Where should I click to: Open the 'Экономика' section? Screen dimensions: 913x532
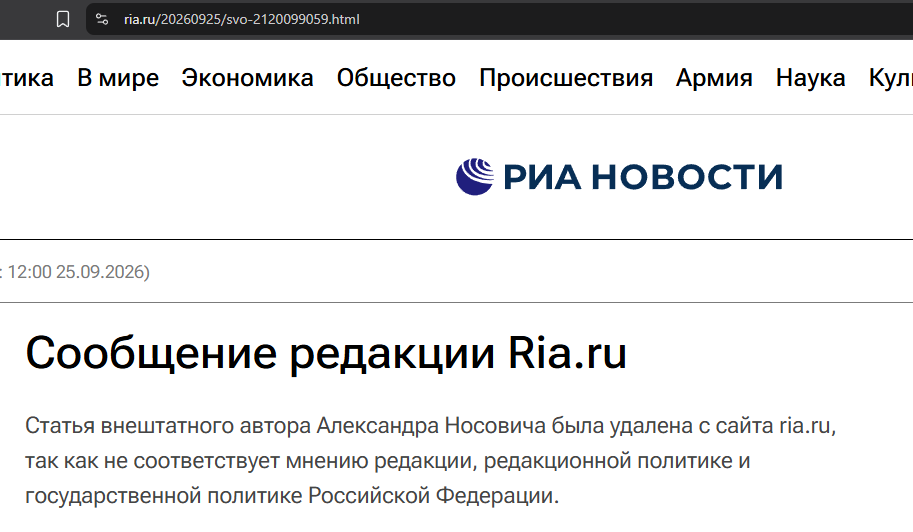[x=247, y=77]
